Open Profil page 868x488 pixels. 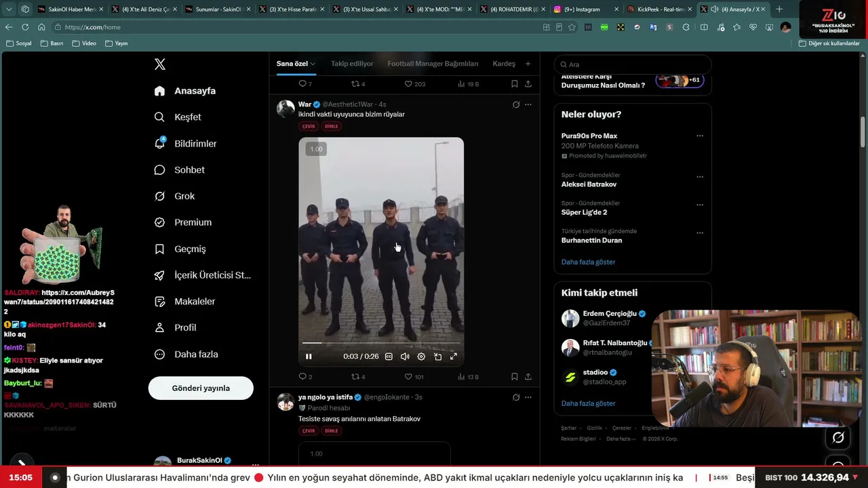tap(175, 328)
